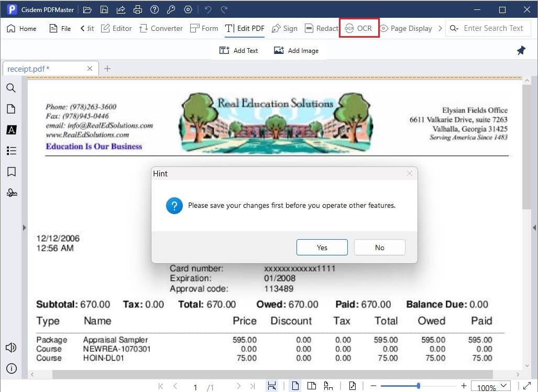This screenshot has height=392, width=538.
Task: Open the Page Display tab
Action: (x=406, y=28)
